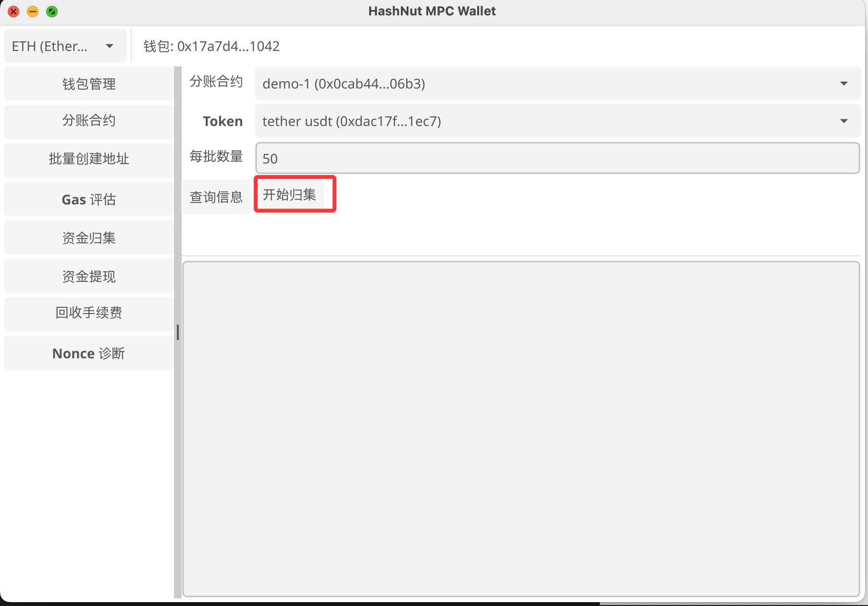The image size is (868, 606).
Task: Open the Token tether usdt dropdown
Action: tap(557, 121)
